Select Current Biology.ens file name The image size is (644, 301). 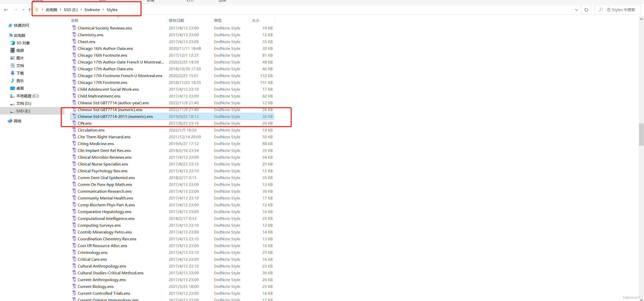[96, 287]
